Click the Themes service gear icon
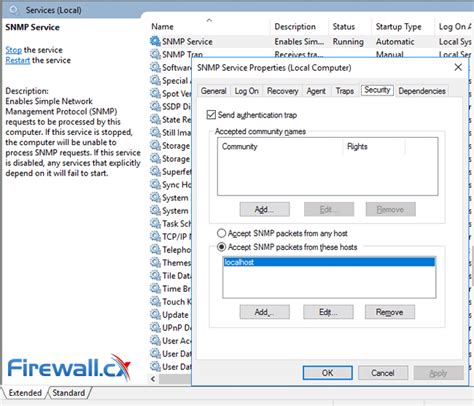This screenshot has height=406, width=474. coord(155,262)
